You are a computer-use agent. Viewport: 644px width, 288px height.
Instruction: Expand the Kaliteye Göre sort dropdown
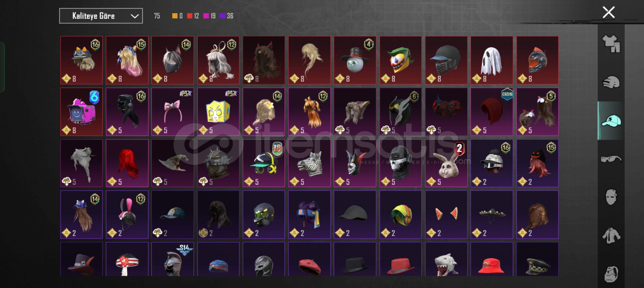(x=101, y=16)
